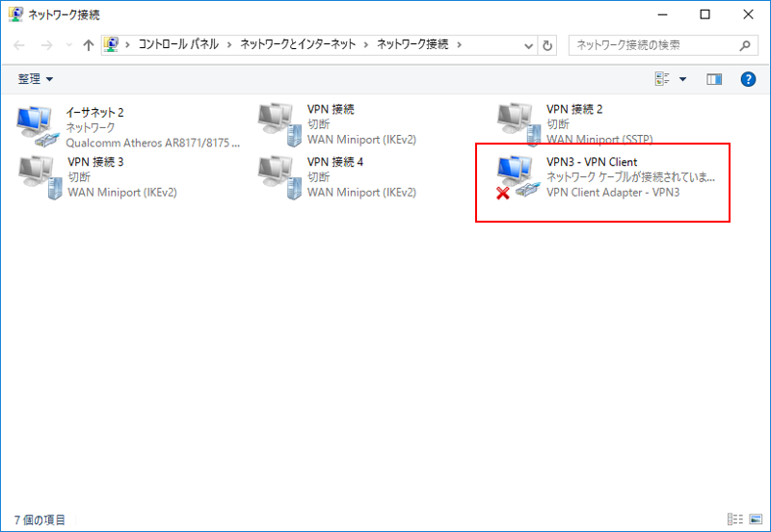The image size is (771, 532).
Task: Click the address bar location icon
Action: coord(111,44)
